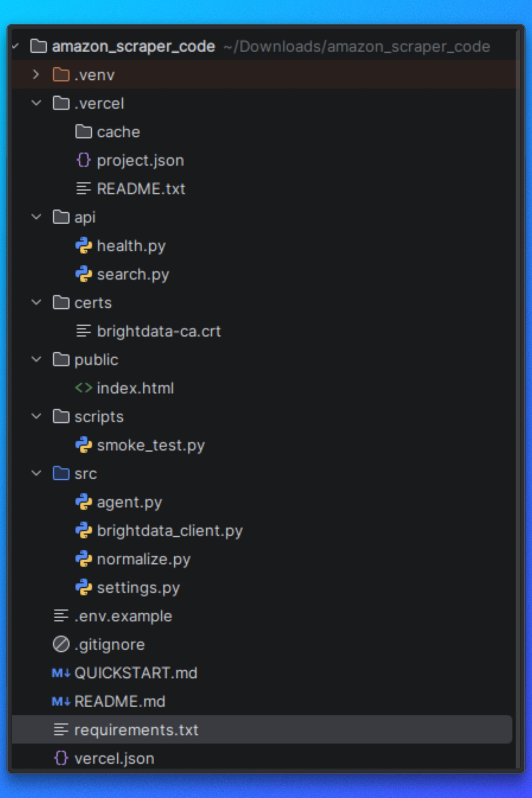Expand the .venv folder
Image resolution: width=532 pixels, height=798 pixels.
[x=35, y=75]
